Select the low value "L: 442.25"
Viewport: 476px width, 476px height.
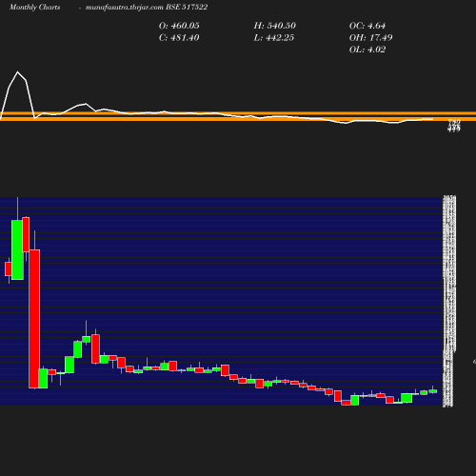click(274, 38)
